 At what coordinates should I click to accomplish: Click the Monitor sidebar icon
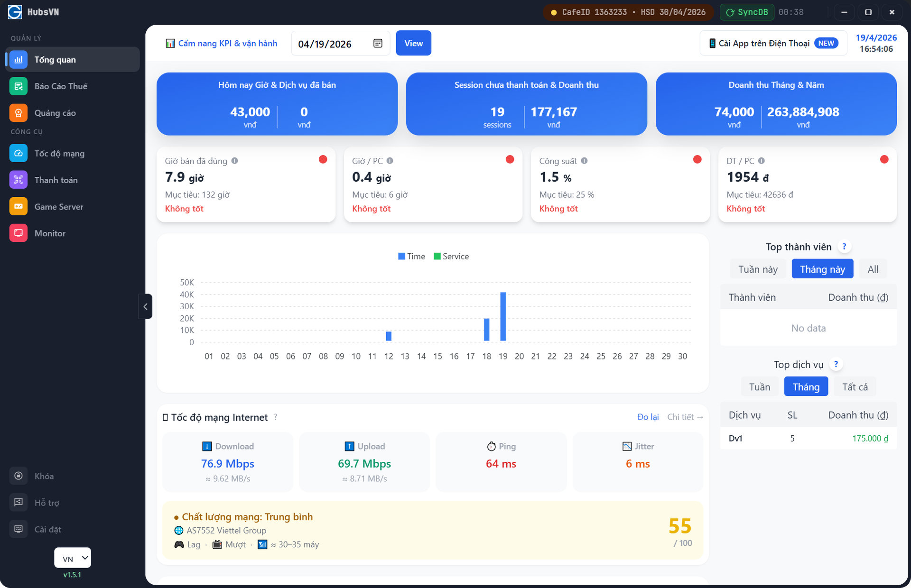tap(19, 233)
